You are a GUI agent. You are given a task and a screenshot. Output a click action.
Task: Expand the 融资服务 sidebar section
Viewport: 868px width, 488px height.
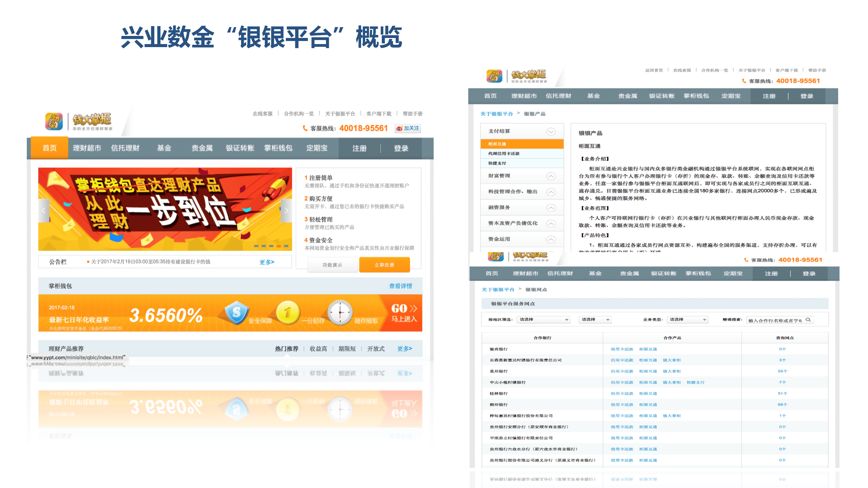click(551, 208)
